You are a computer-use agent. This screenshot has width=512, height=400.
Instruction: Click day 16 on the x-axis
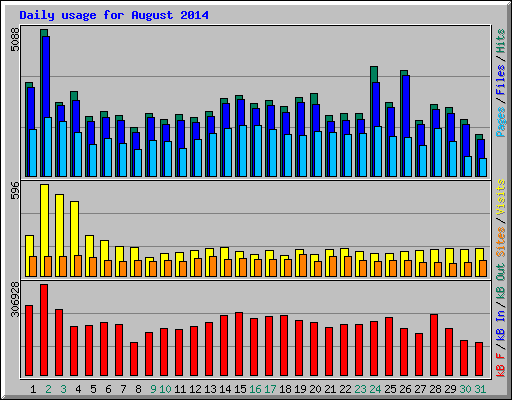[x=255, y=389]
